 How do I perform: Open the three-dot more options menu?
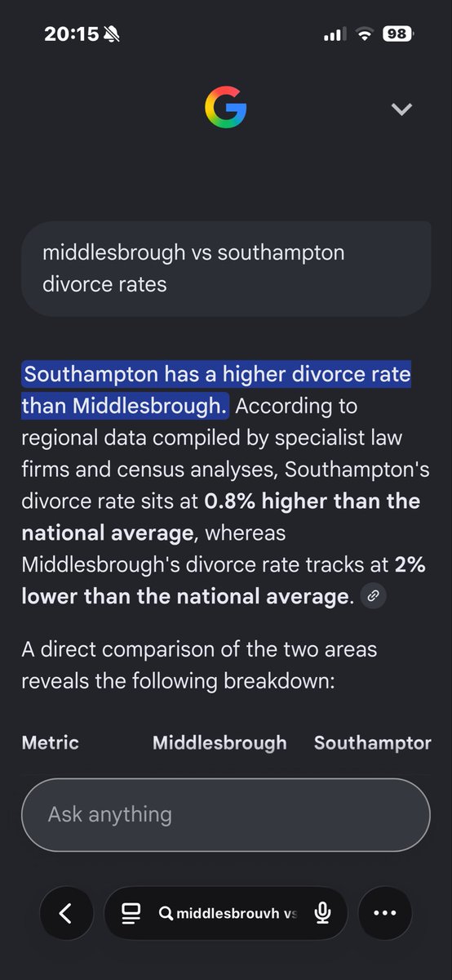384,913
